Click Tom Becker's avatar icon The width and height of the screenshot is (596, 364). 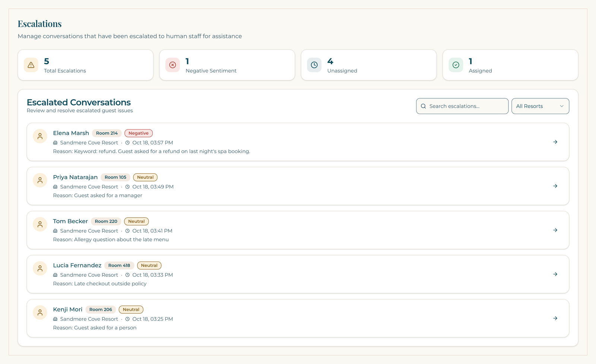click(x=40, y=224)
